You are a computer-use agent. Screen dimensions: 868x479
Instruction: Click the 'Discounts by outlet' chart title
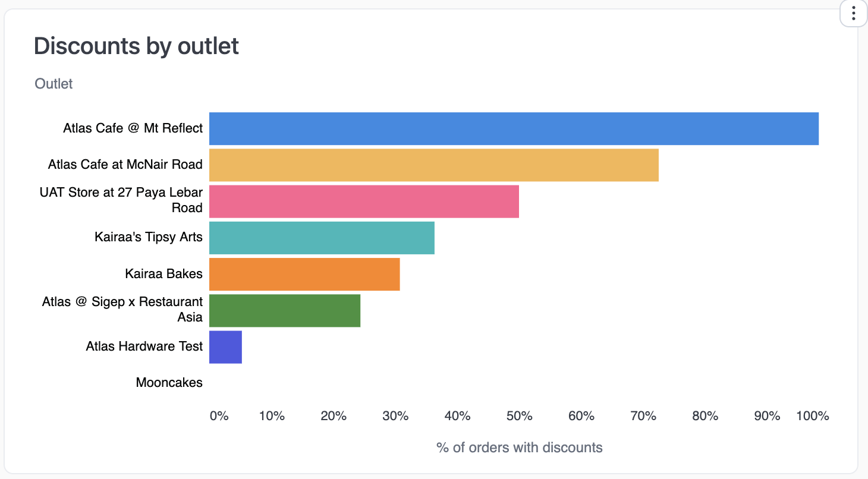tap(136, 46)
